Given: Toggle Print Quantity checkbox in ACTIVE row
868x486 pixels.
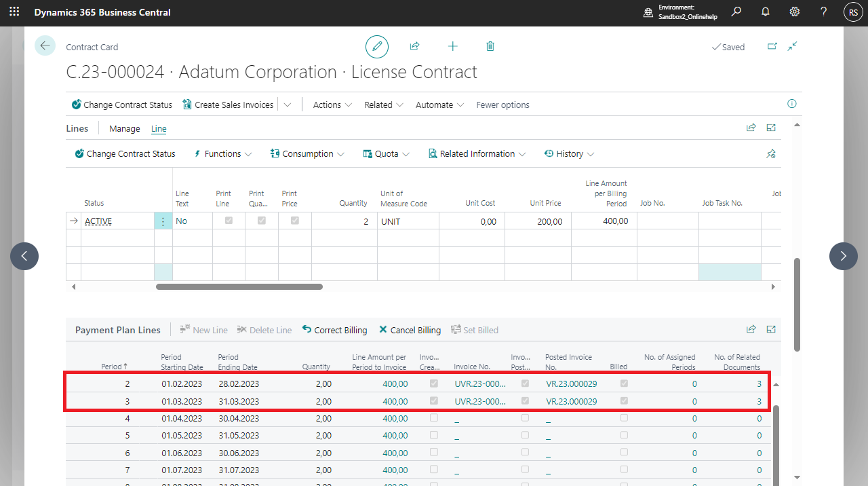Looking at the screenshot, I should (262, 221).
